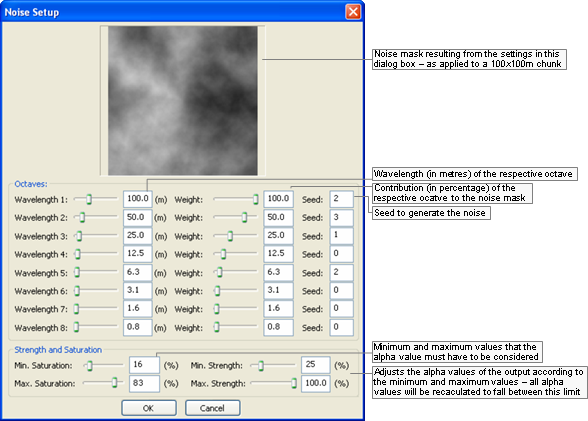Click the Wavelength 3 Weight slider handle
This screenshot has width=588, height=421.
(230, 236)
